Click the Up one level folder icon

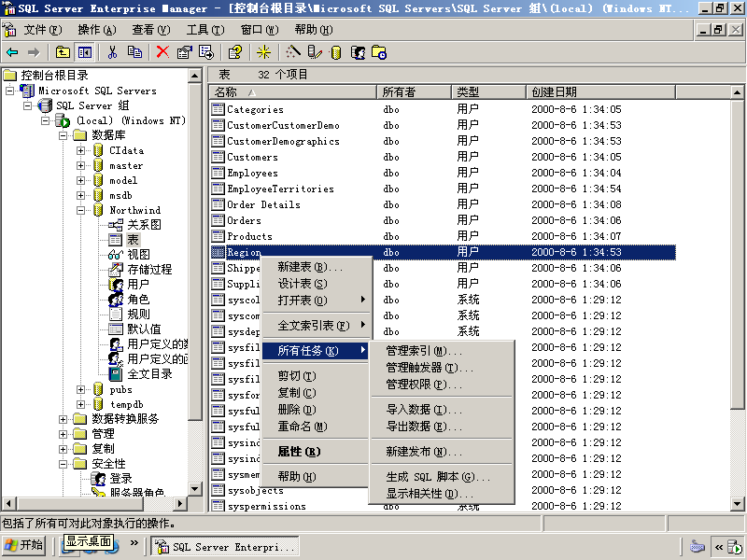63,52
